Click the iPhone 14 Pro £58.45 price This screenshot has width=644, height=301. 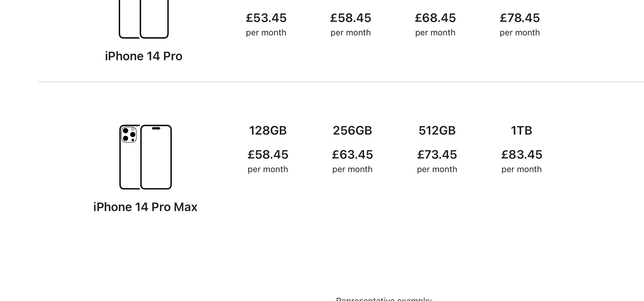pos(351,18)
